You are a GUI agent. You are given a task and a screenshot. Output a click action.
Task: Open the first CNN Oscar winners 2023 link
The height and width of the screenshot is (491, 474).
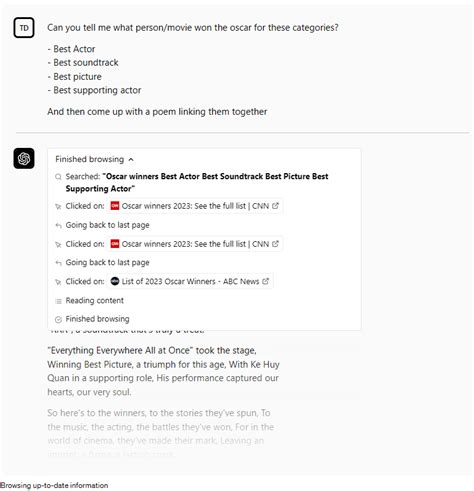195,206
